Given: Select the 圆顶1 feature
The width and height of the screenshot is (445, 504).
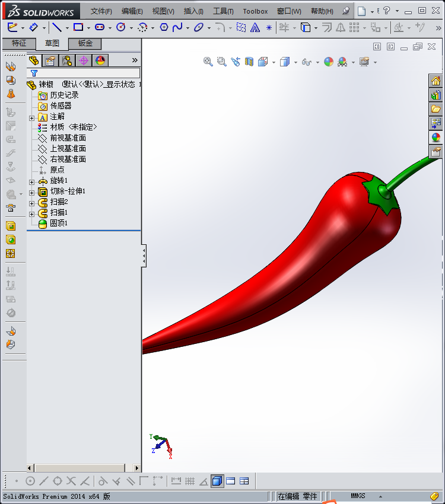Looking at the screenshot, I should pyautogui.click(x=53, y=223).
